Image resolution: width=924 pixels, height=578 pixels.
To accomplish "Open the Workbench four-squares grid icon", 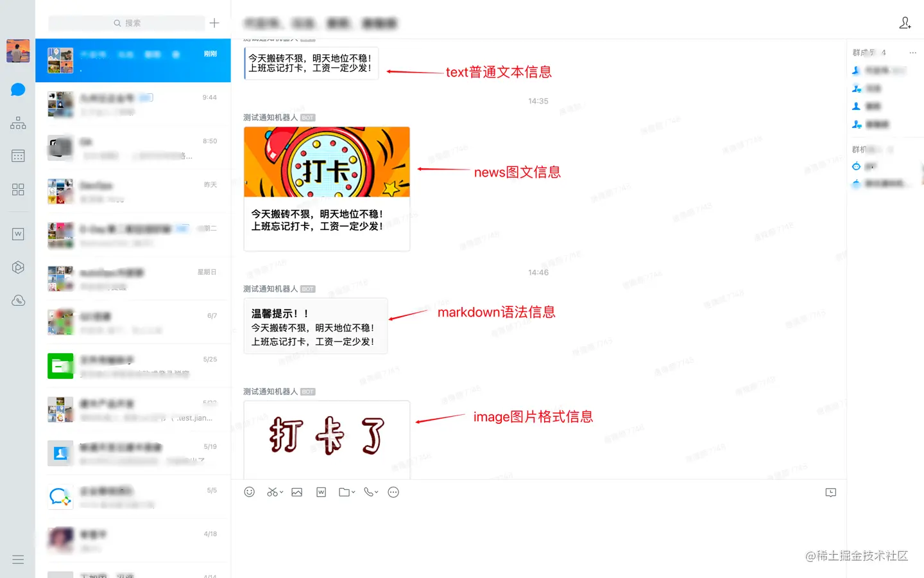I will (18, 189).
